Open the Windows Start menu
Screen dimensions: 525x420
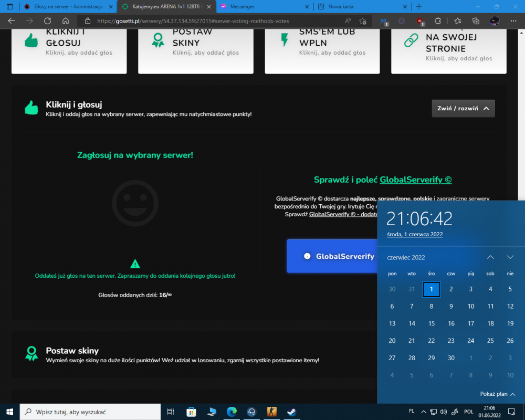(9, 412)
